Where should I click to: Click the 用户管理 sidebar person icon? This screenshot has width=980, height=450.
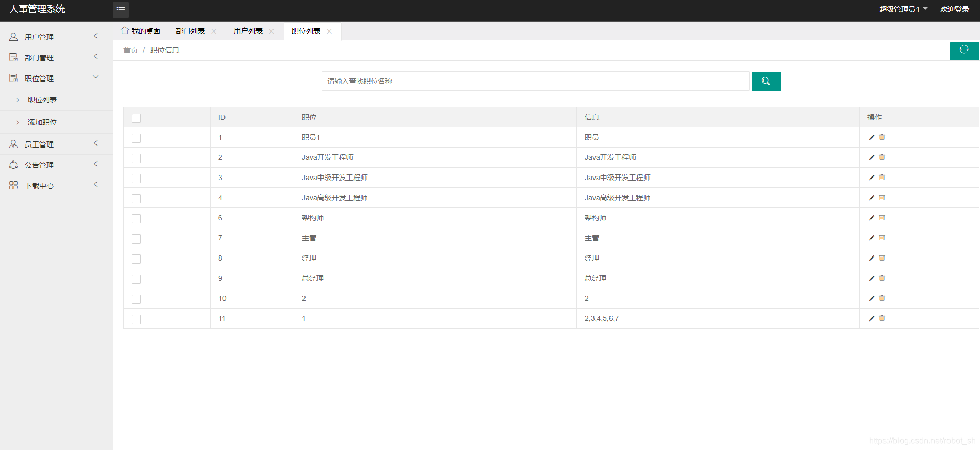click(x=13, y=37)
